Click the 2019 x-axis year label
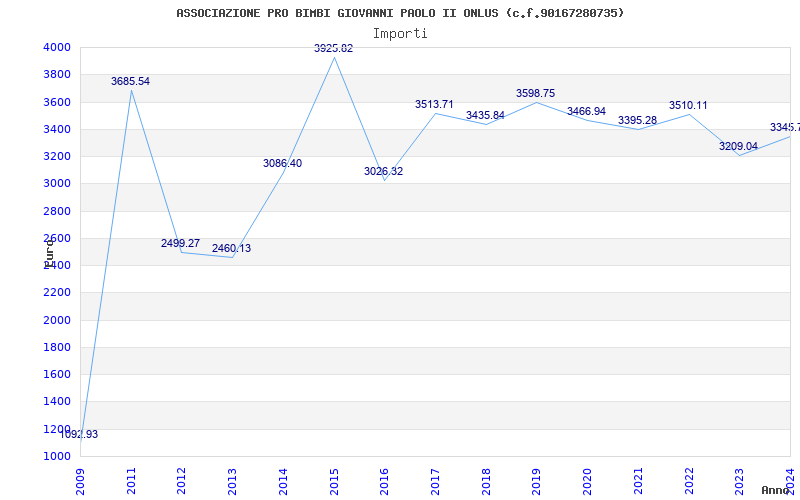This screenshot has height=500, width=800. 536,481
